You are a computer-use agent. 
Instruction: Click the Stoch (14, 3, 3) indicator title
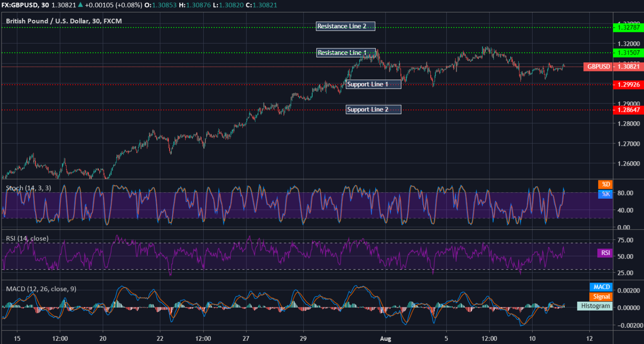click(28, 188)
